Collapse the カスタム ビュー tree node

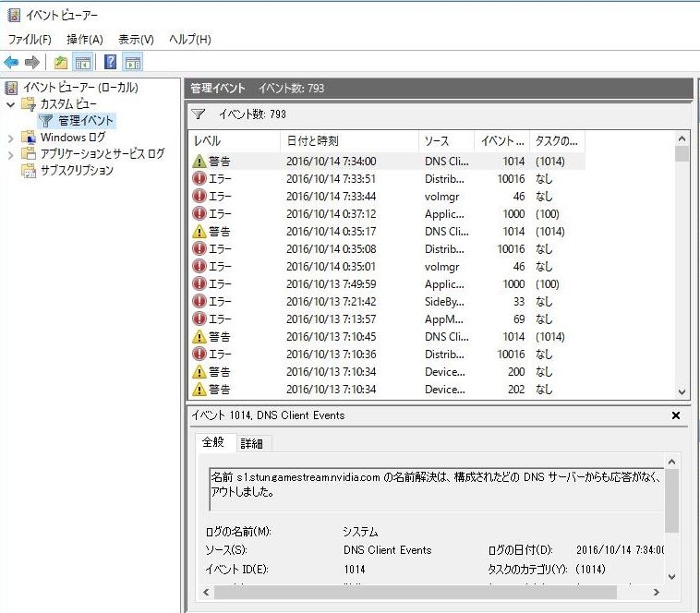11,104
